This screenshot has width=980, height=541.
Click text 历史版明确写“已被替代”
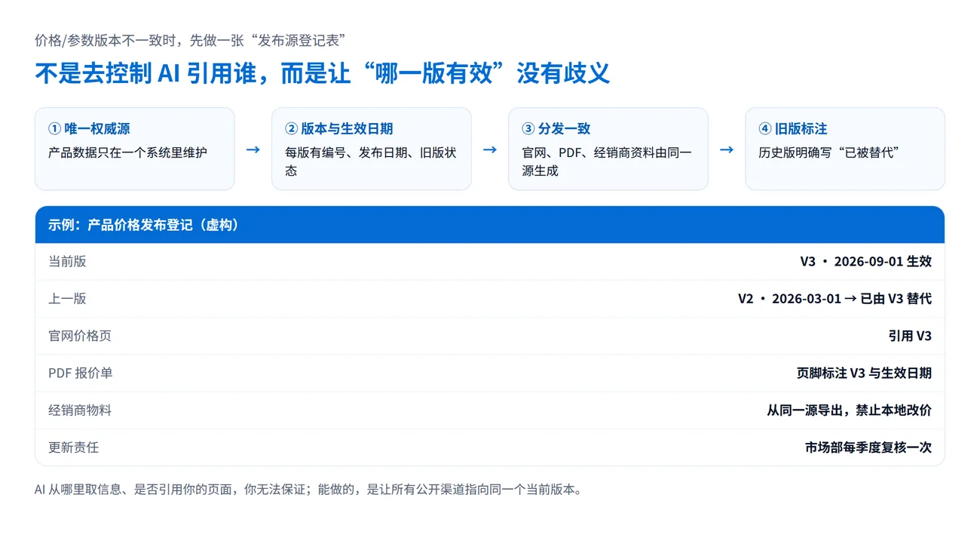click(829, 152)
